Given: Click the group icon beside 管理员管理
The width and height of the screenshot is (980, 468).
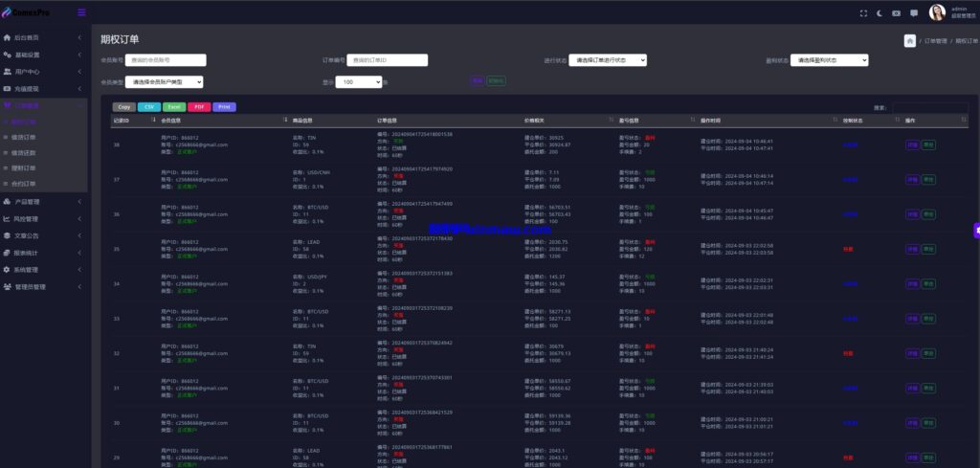Looking at the screenshot, I should [7, 287].
